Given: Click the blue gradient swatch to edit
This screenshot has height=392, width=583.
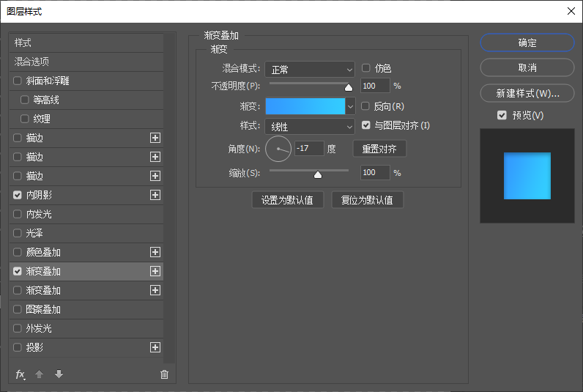Looking at the screenshot, I should click(x=305, y=106).
